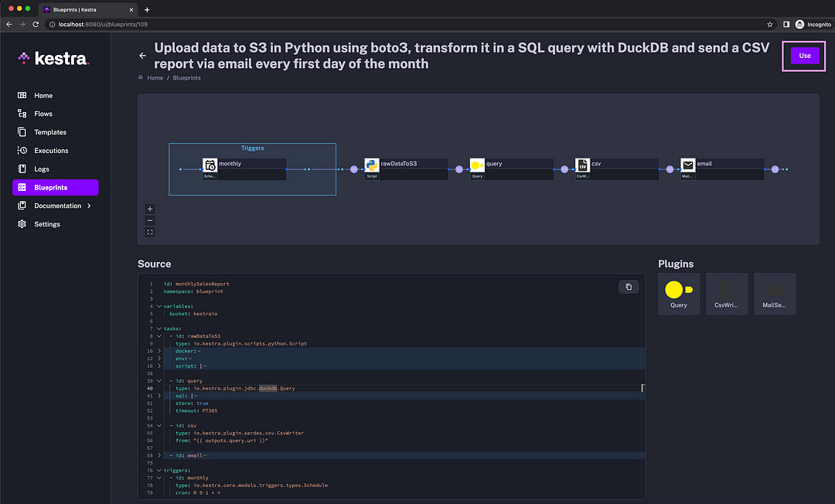Click the Documentation book icon
The width and height of the screenshot is (835, 504).
pos(22,206)
